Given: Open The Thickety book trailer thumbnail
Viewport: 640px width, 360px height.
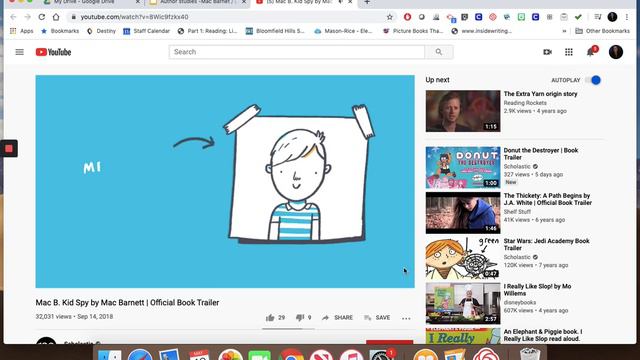Looking at the screenshot, I should pos(463,213).
